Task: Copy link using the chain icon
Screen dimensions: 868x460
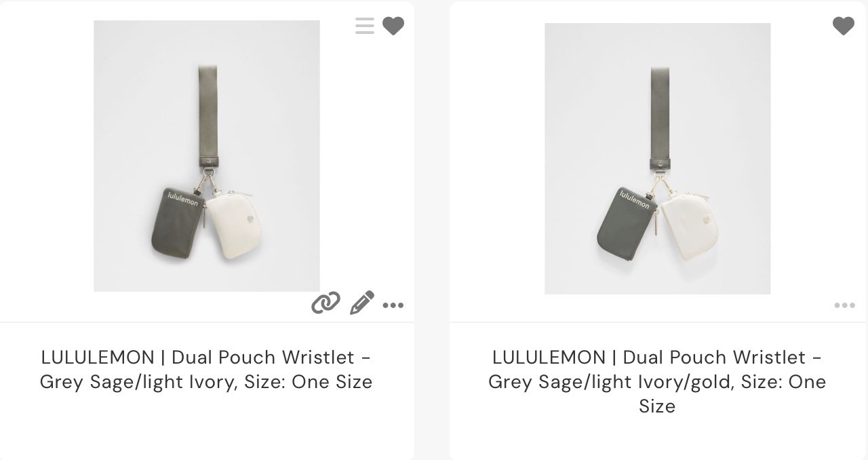Action: click(x=325, y=303)
